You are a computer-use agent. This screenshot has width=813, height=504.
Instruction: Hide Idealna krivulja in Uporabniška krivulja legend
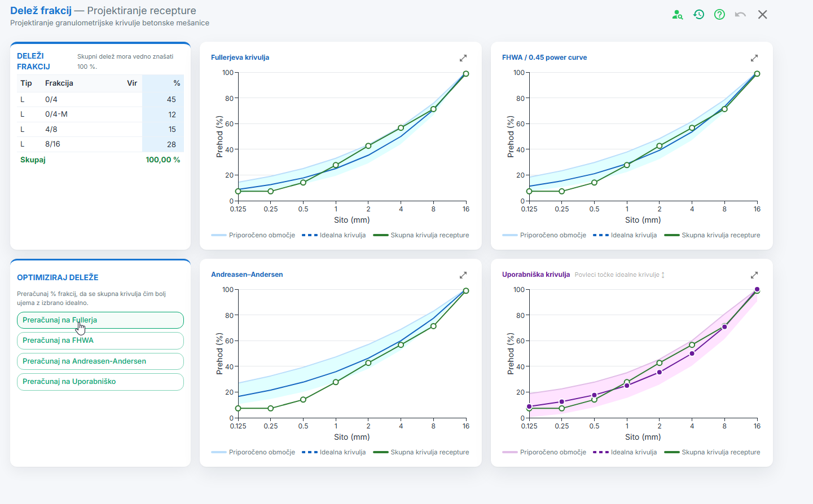(x=625, y=452)
